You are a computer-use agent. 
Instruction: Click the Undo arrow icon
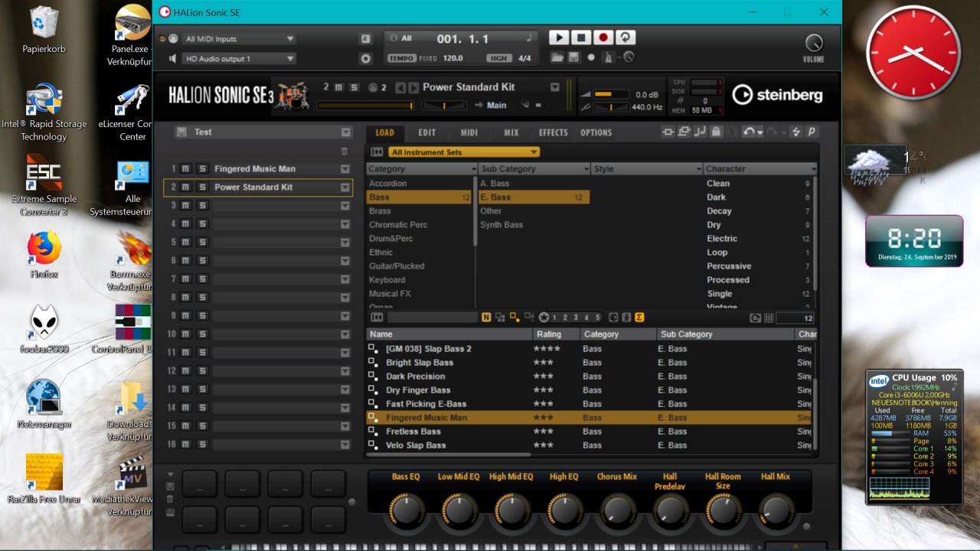[748, 132]
